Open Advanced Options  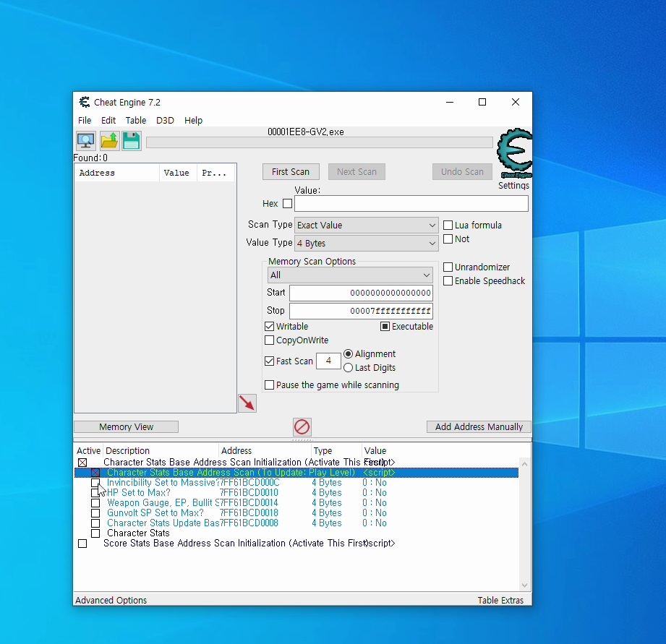111,601
